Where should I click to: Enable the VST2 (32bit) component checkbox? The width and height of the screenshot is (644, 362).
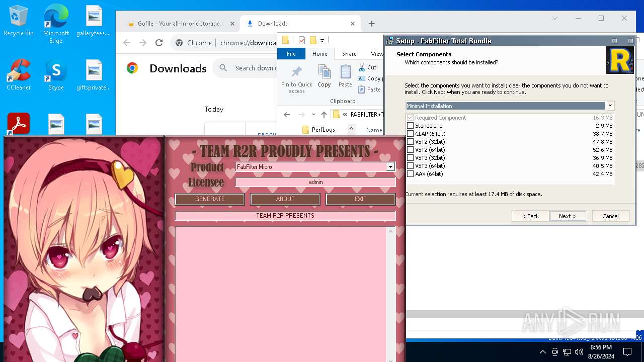tap(411, 142)
